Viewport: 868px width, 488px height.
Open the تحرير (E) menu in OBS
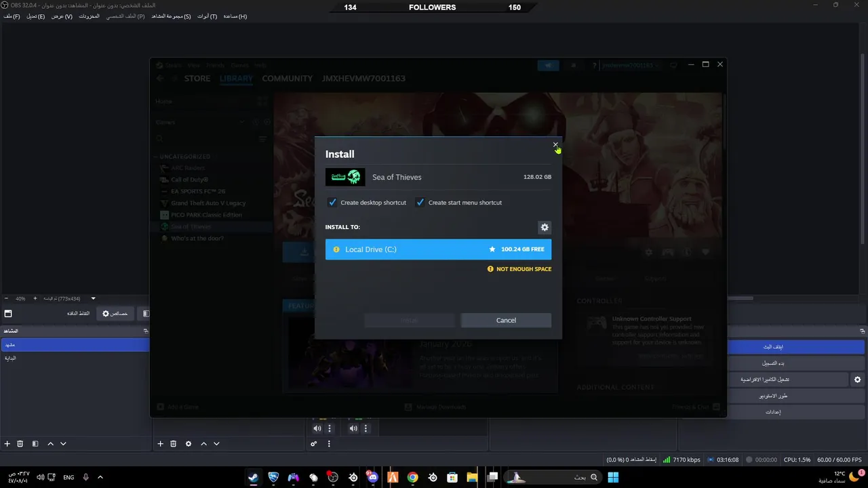point(36,16)
